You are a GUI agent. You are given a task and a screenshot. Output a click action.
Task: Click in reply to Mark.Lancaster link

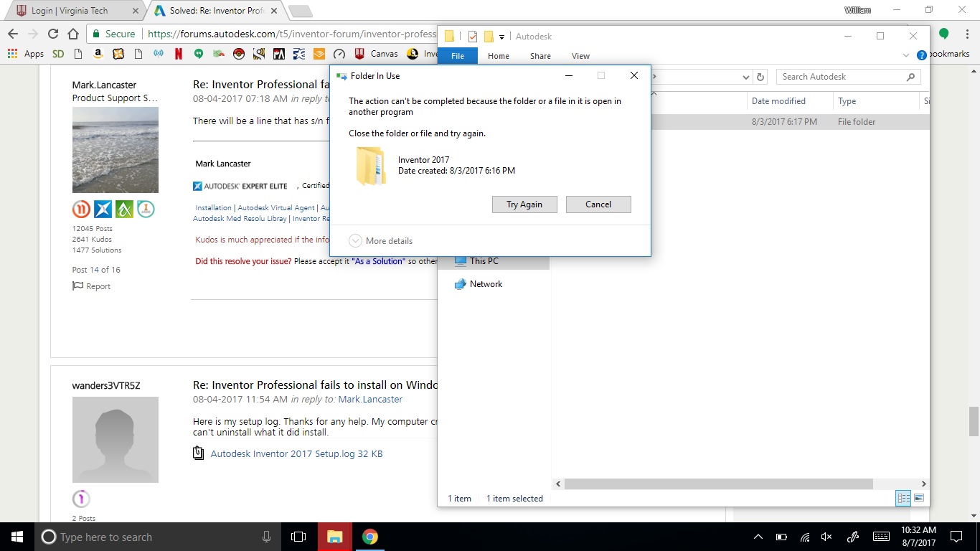(370, 399)
